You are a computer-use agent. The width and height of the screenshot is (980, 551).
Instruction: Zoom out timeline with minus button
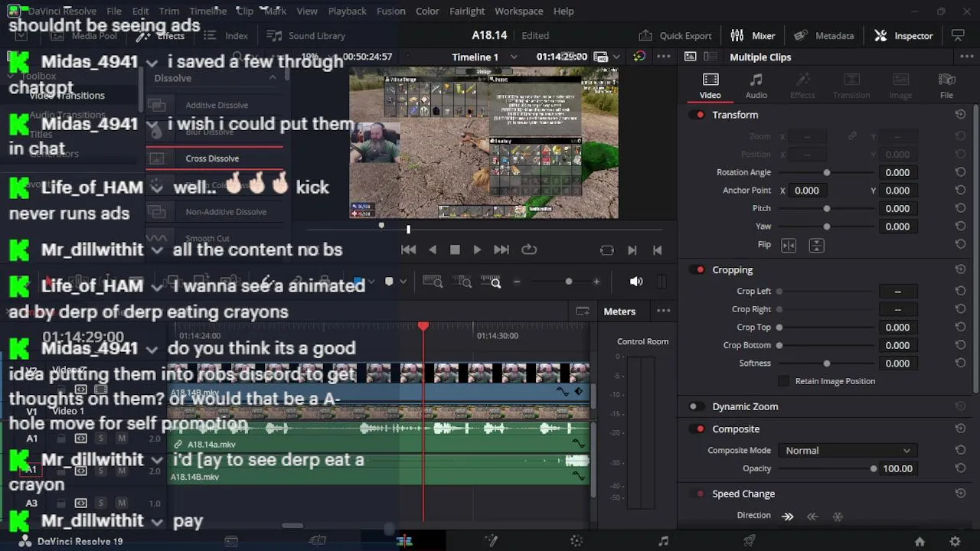(517, 282)
